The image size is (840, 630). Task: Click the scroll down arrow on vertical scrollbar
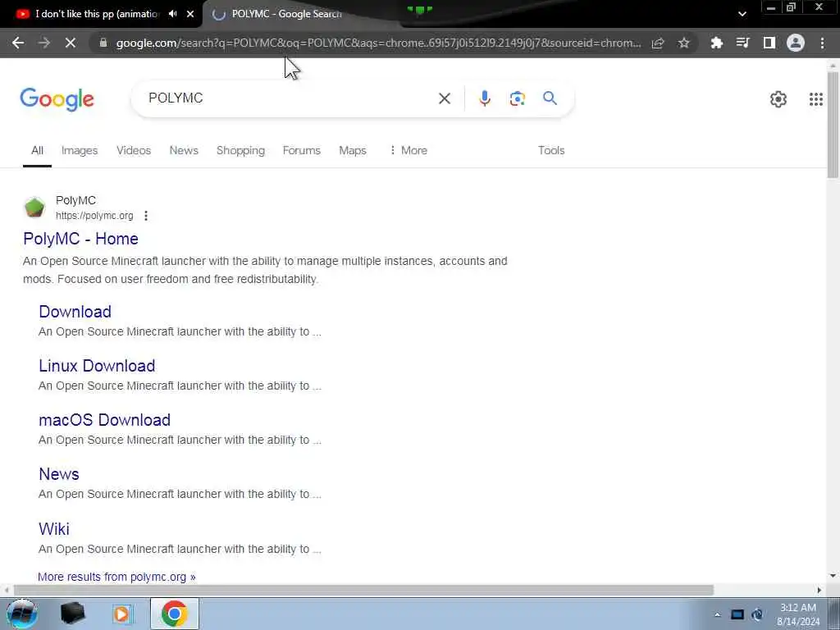point(833,576)
